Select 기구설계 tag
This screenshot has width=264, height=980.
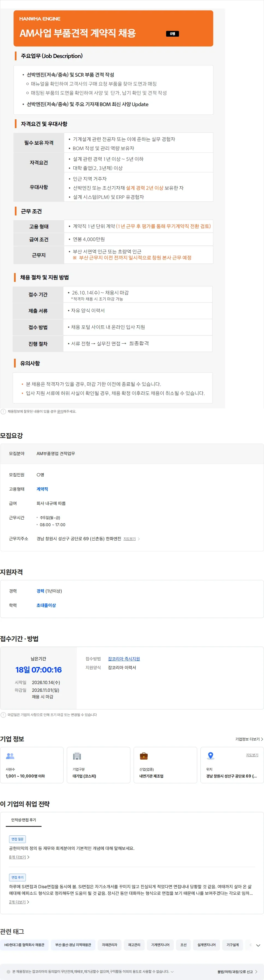click(x=232, y=945)
